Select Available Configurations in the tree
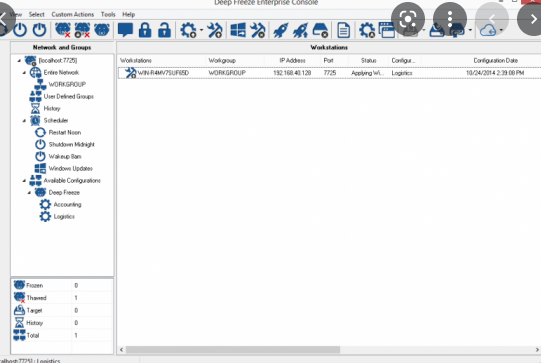Image resolution: width=541 pixels, height=363 pixels. 72,180
